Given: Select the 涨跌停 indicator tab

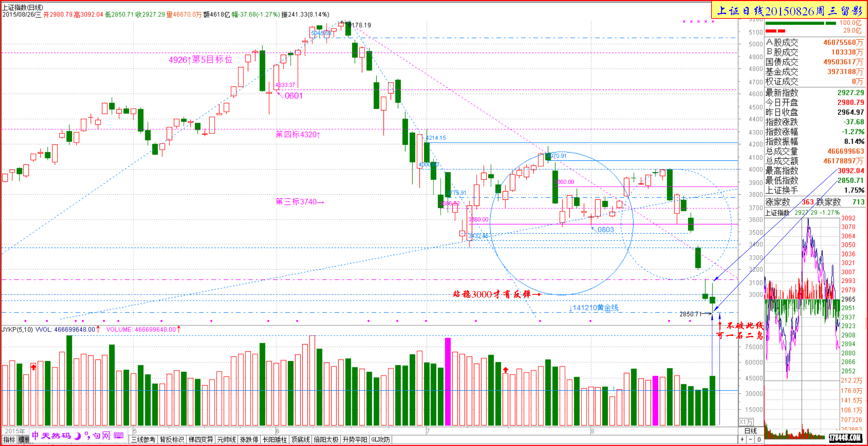Looking at the screenshot, I should (249, 440).
